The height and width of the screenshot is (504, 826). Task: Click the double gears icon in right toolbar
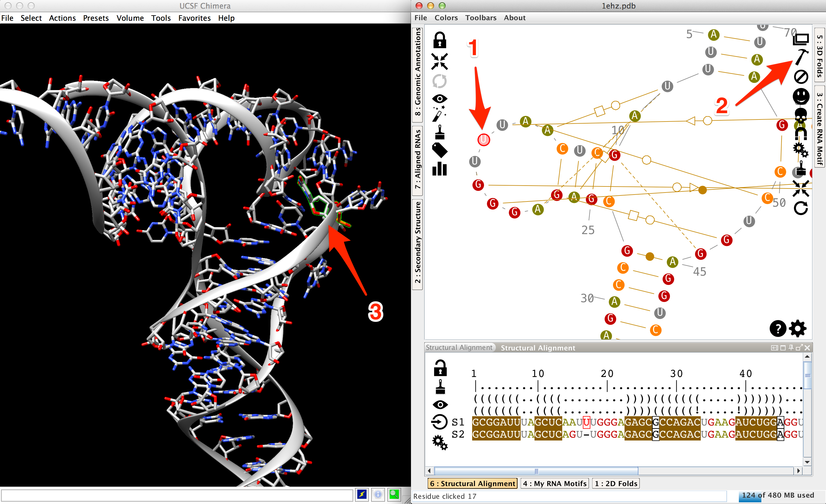click(801, 150)
